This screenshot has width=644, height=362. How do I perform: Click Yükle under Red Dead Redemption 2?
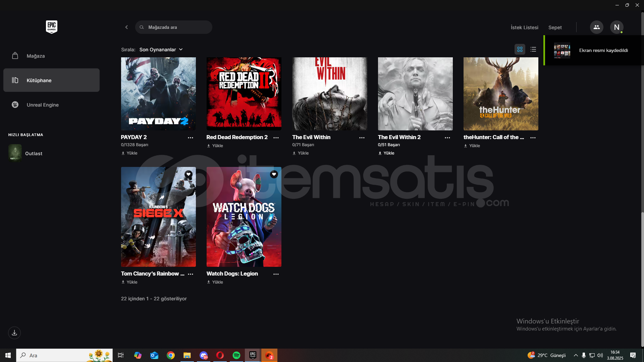point(215,146)
